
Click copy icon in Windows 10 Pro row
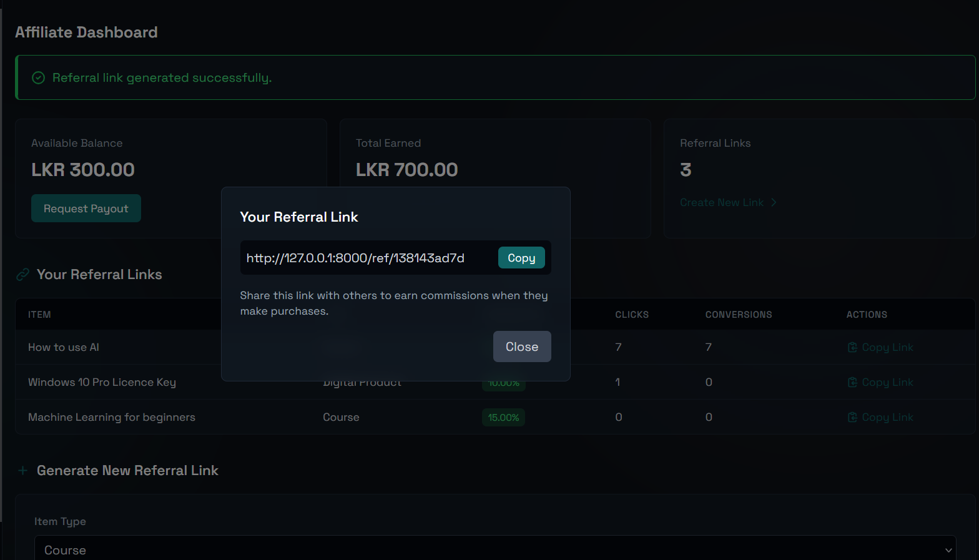852,382
